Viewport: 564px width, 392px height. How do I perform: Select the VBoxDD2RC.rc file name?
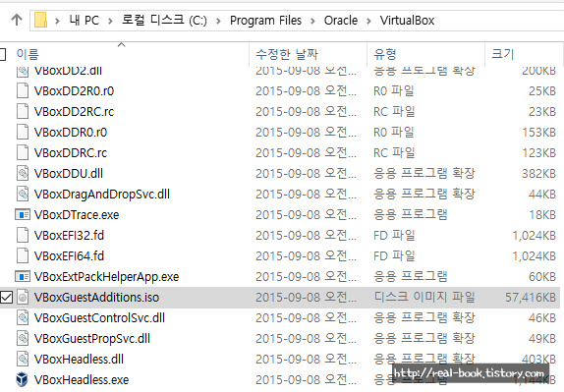point(74,111)
